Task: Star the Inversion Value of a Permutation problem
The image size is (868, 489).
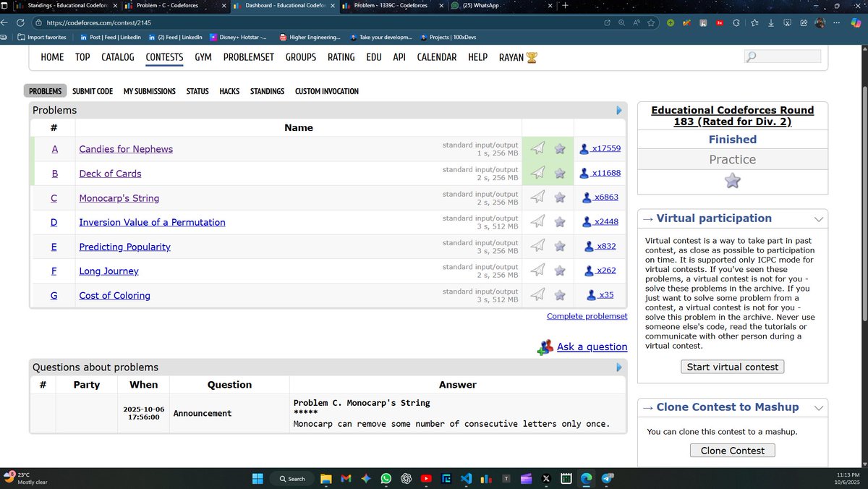Action: point(559,222)
